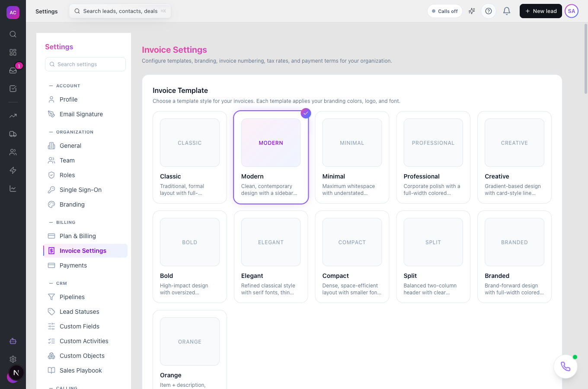This screenshot has width=588, height=389.
Task: Pick the Orange invoice template
Action: click(x=190, y=349)
